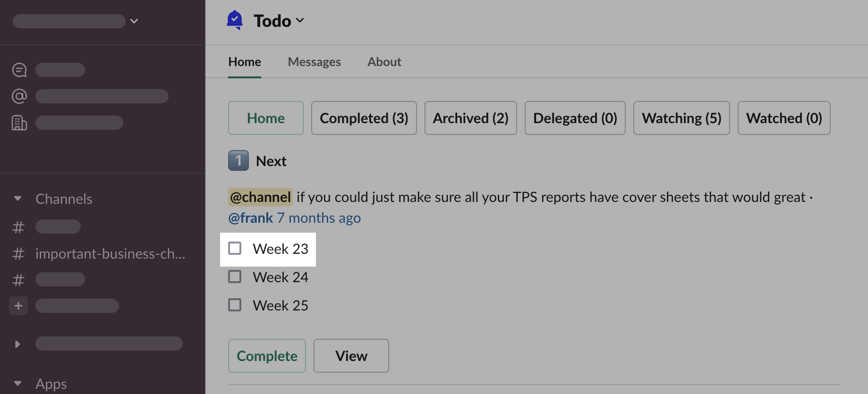Open the @frank 7 months ago link
Image resolution: width=868 pixels, height=394 pixels.
click(294, 218)
